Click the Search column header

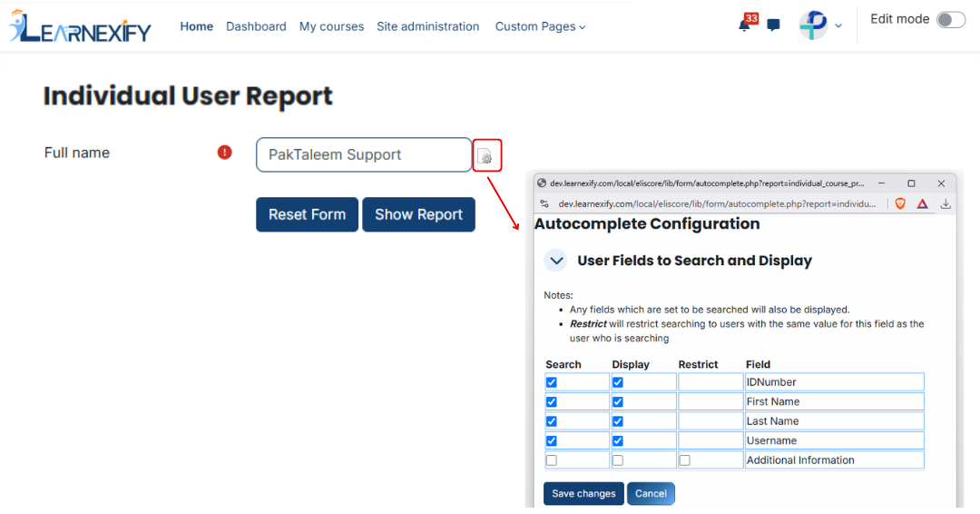coord(563,364)
